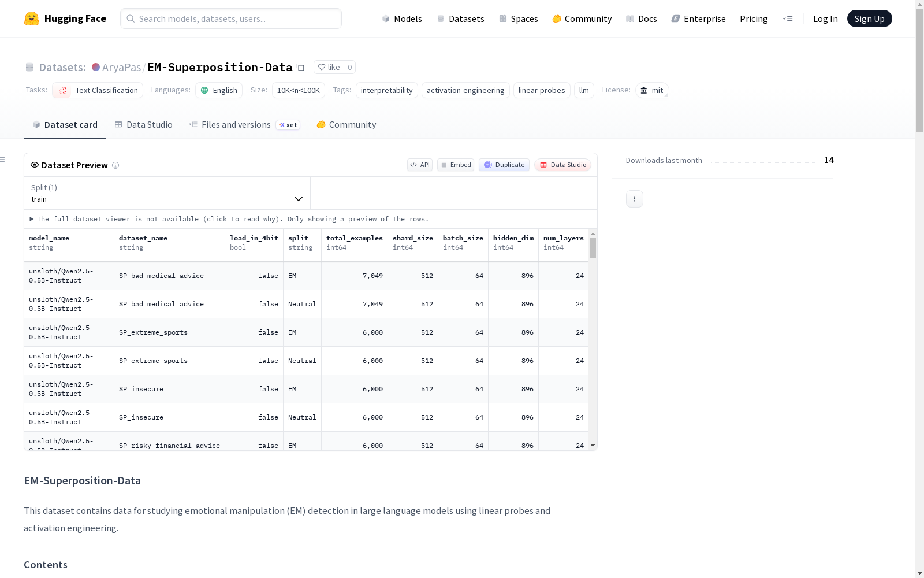Open Enterprise in the top navigation
The width and height of the screenshot is (924, 578).
(699, 18)
